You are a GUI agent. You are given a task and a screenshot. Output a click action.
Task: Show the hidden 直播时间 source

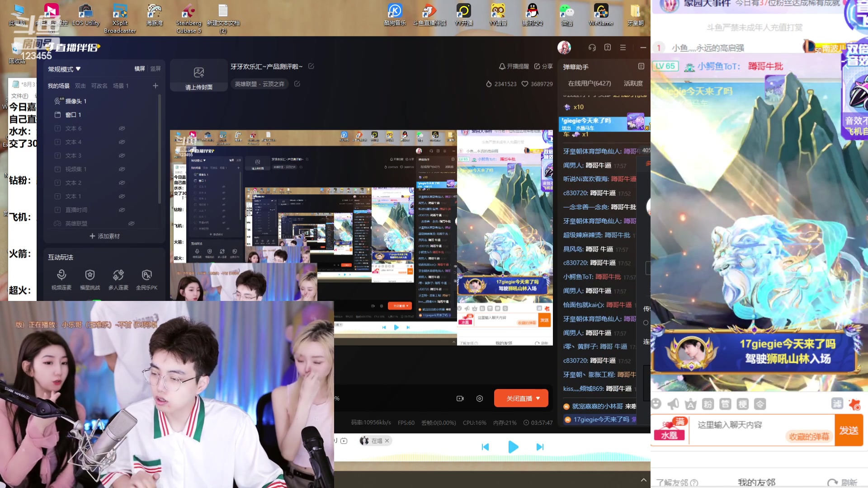pos(122,210)
